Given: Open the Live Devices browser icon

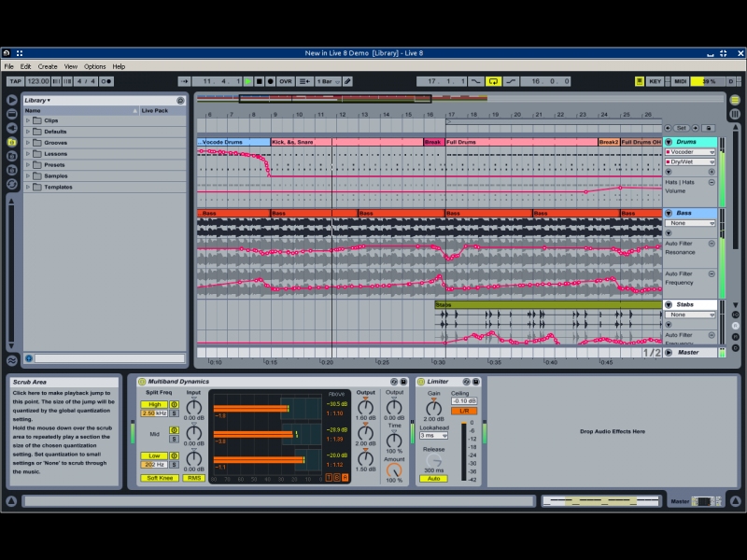Looking at the screenshot, I should click(12, 100).
